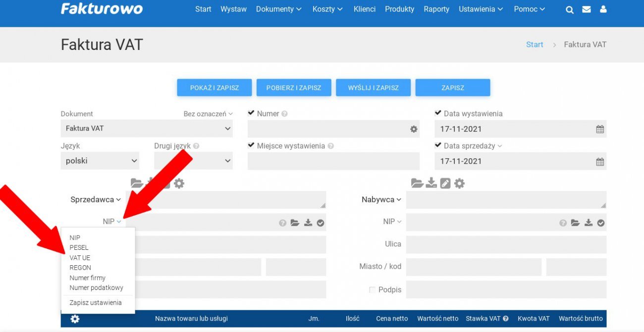Select VAT UE from the list

coord(80,258)
